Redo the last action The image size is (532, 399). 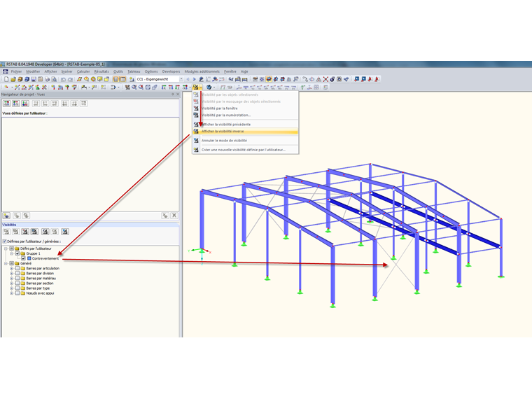70,79
